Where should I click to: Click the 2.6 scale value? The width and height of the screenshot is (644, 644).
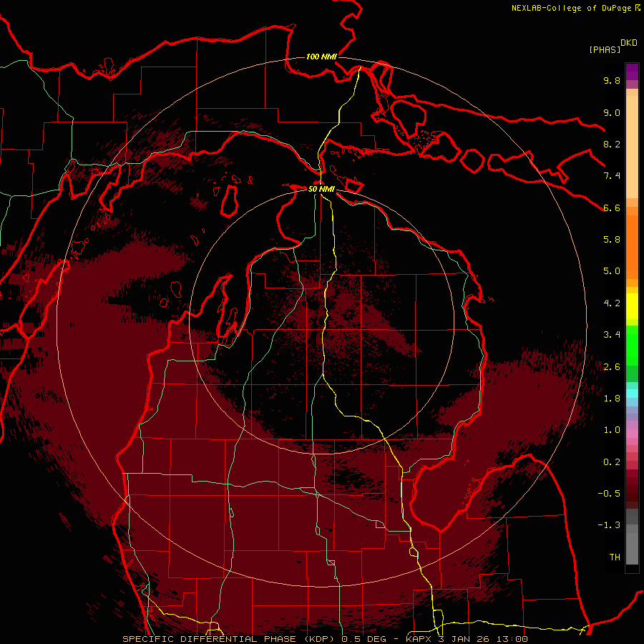pos(612,367)
